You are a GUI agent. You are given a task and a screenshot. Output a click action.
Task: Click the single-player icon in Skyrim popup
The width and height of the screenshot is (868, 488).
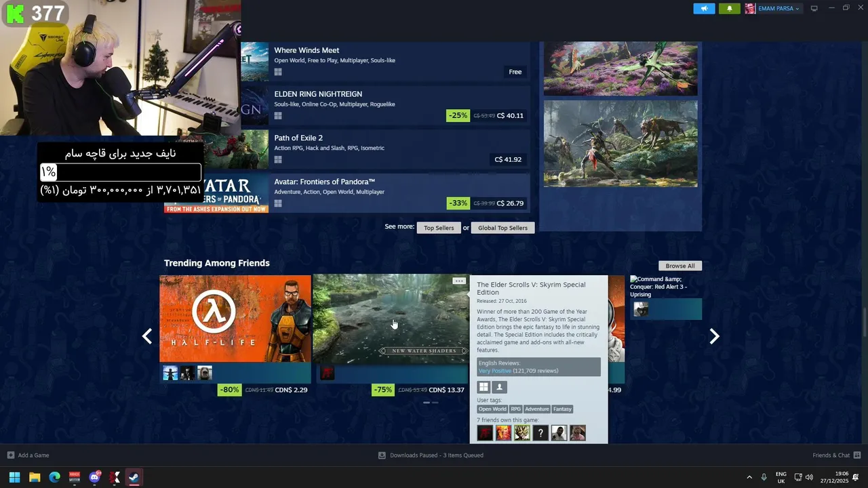[x=499, y=387]
